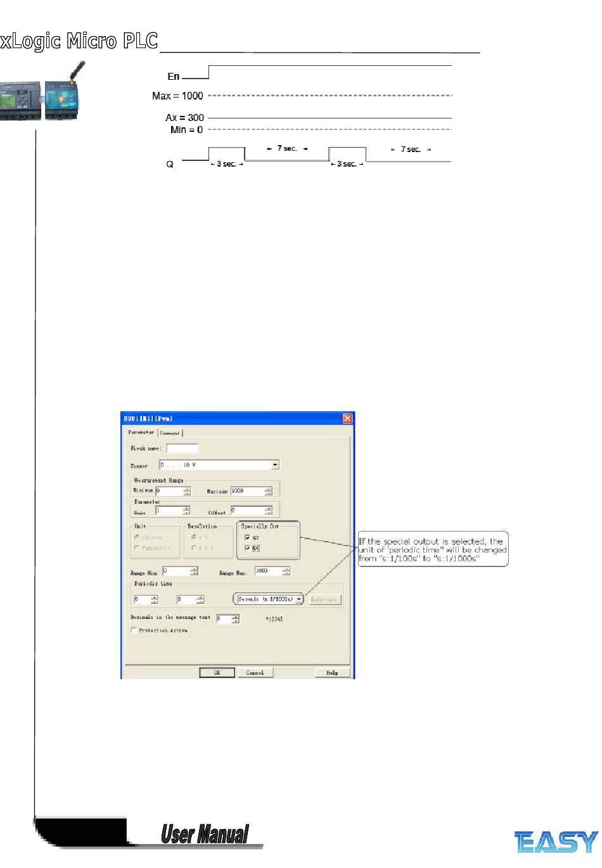Switch to the Parameter tab
602x868 pixels.
[141, 432]
